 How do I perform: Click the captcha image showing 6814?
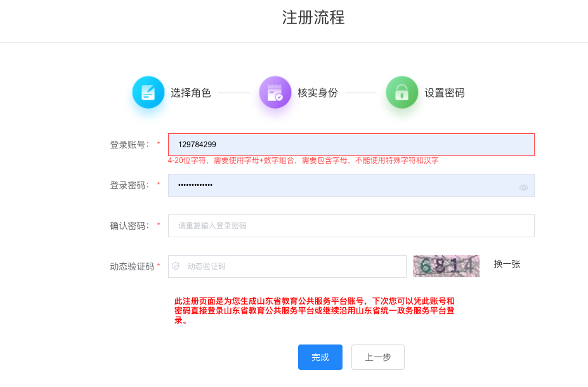[446, 266]
